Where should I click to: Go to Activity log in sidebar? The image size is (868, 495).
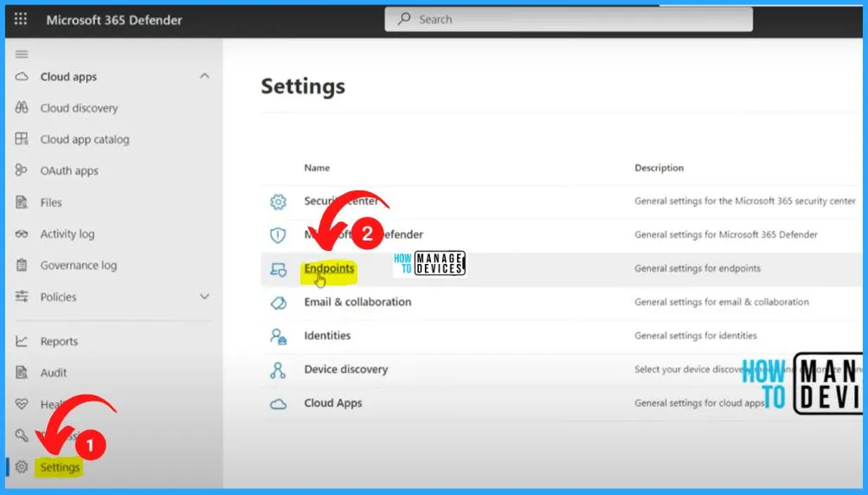[68, 235]
